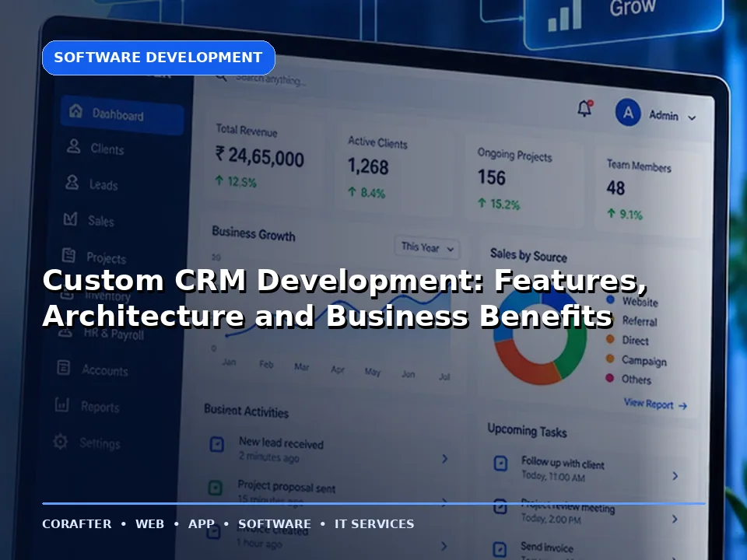Click the Ongoing Projects 156 figure
Screen dimensions: 747x560
pyautogui.click(x=491, y=177)
